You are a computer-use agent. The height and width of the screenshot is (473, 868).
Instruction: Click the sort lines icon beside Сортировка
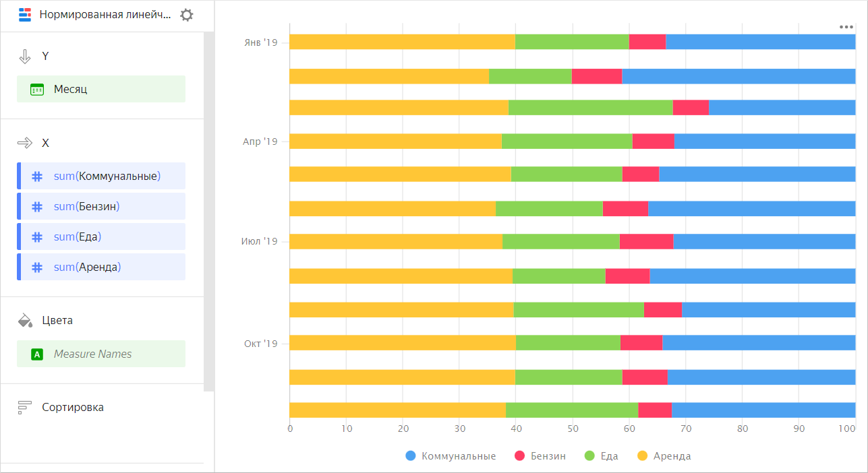pos(25,407)
